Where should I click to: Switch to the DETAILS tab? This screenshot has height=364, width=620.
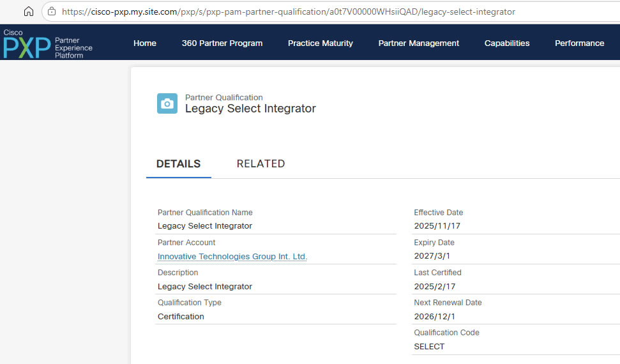[x=178, y=163]
